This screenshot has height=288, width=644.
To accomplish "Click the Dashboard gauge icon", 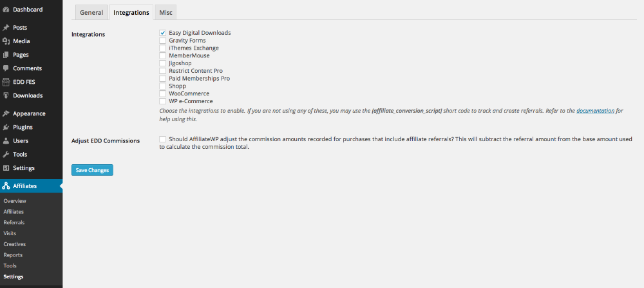I will coord(6,10).
